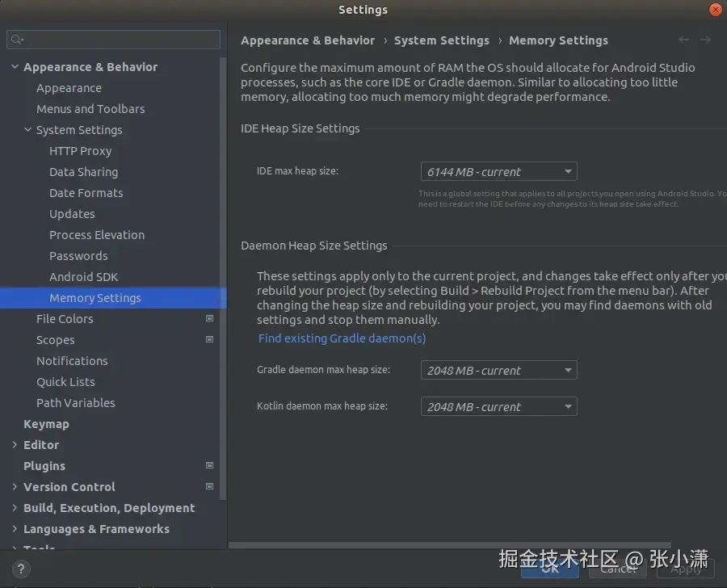Screen dimensions: 727x588
Task: Click the help question mark icon
Action: coord(23,568)
